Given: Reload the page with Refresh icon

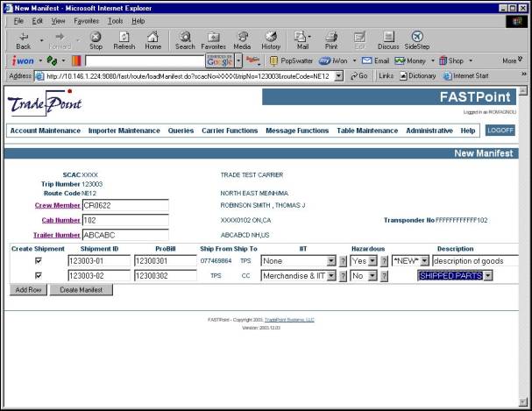Looking at the screenshot, I should (124, 40).
